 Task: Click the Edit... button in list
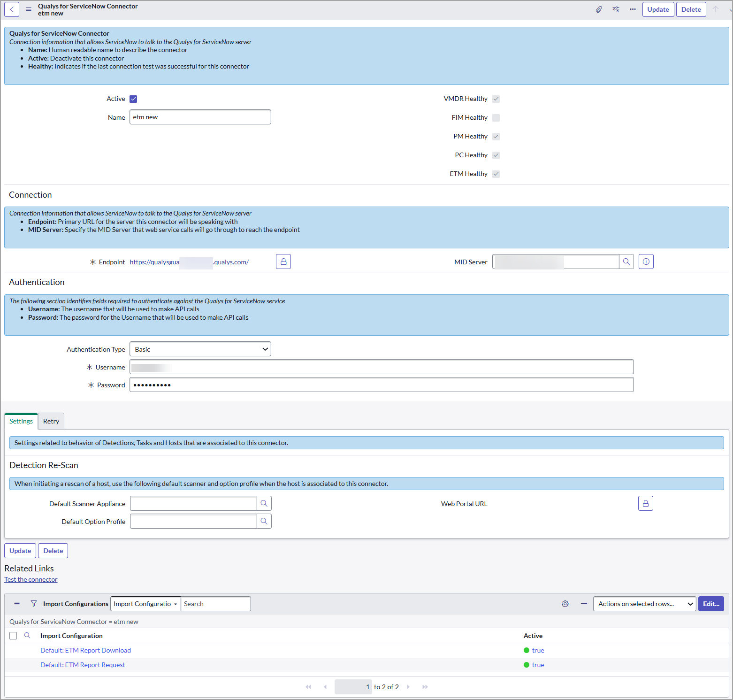[x=711, y=604]
